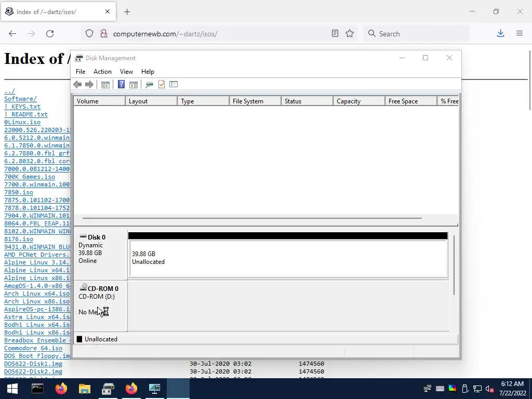Screen dimensions: 532x399
Task: Open Help via the blue question-mark icon
Action: [x=121, y=85]
